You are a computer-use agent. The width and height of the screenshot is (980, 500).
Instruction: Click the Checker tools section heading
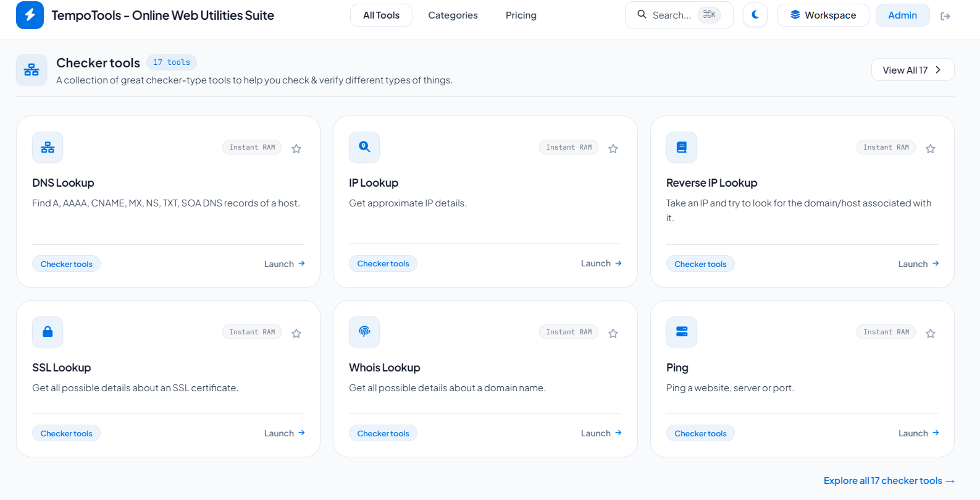(x=98, y=63)
